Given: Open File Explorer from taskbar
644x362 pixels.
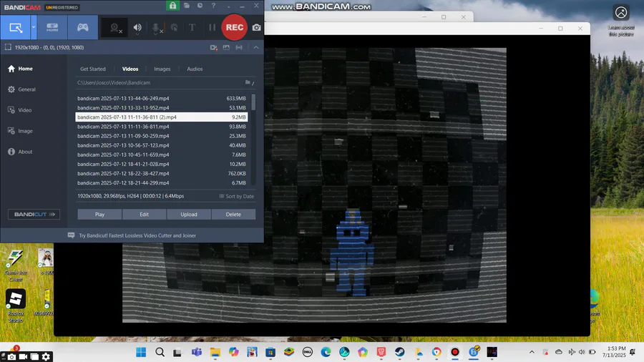Looking at the screenshot, I should click(x=215, y=352).
